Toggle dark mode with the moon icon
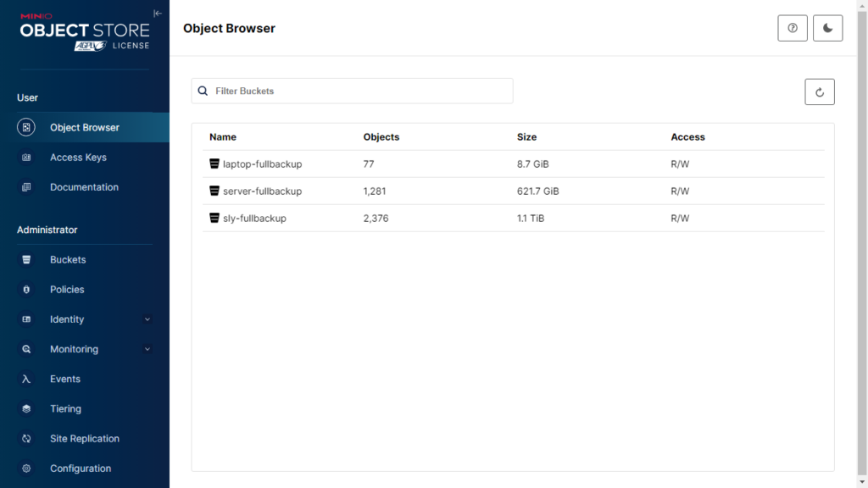The width and height of the screenshot is (868, 488). pyautogui.click(x=827, y=28)
